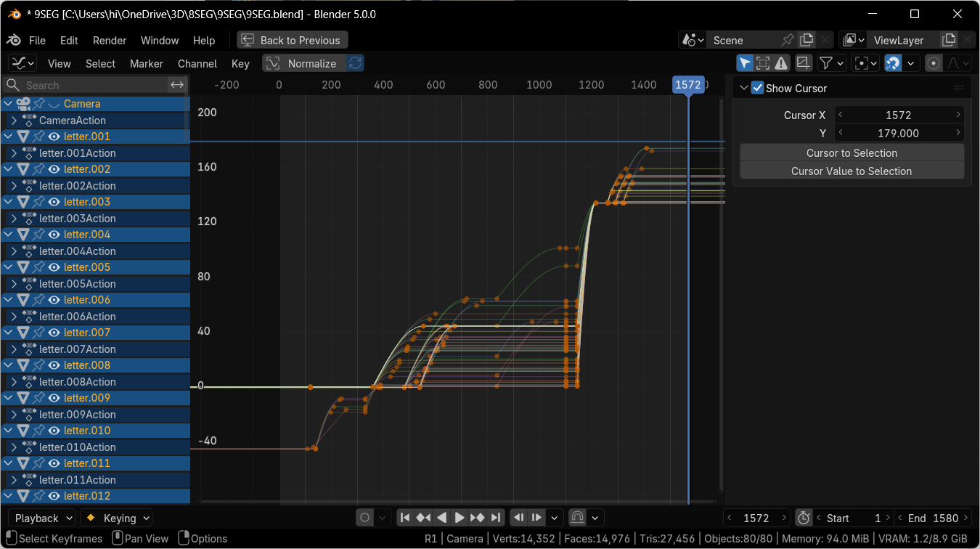Click the play animation button
The image size is (980, 549).
(460, 518)
